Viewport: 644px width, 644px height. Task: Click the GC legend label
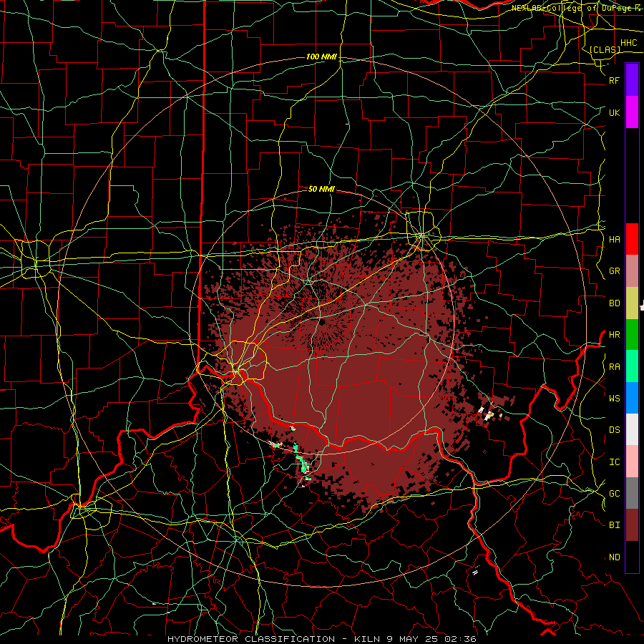pos(615,493)
